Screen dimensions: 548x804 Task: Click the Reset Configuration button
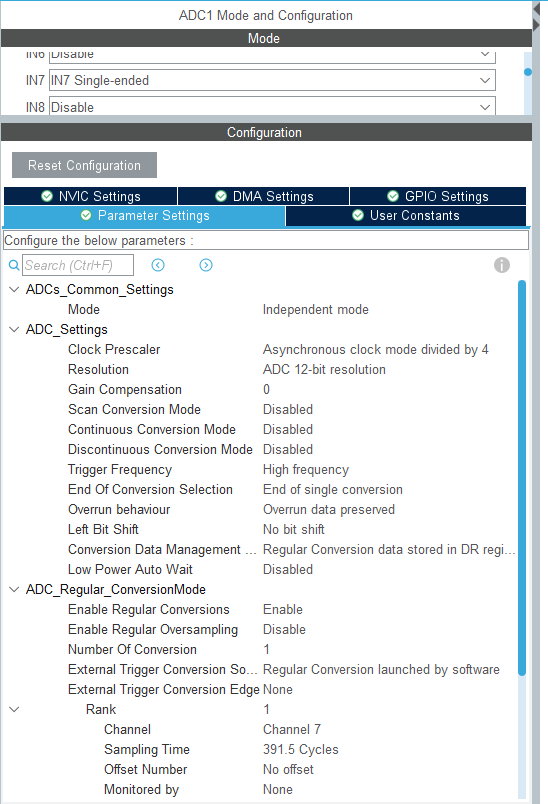(x=85, y=165)
